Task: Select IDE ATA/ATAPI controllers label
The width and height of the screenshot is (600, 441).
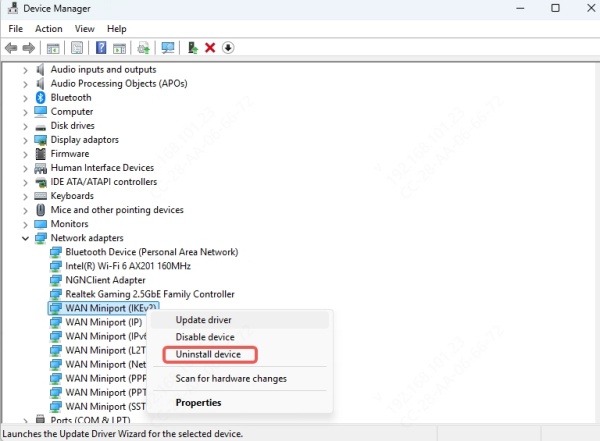Action: point(104,182)
